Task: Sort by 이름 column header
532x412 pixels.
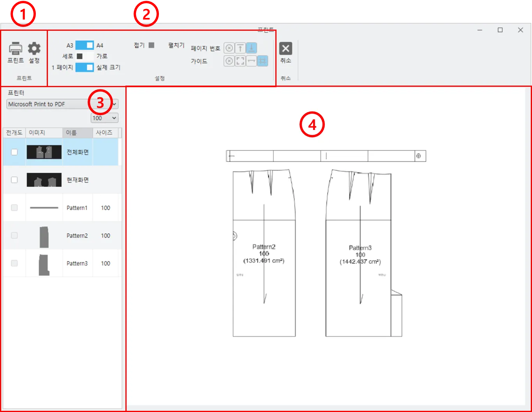Action: [78, 133]
